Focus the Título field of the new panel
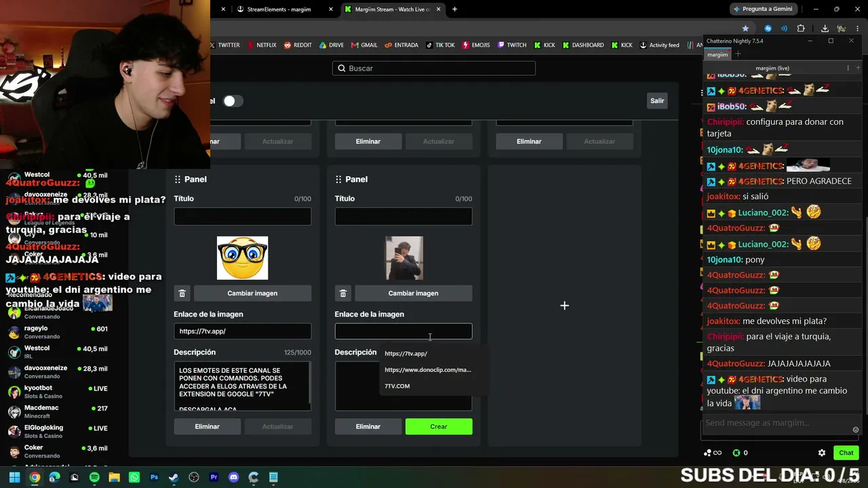 point(403,216)
